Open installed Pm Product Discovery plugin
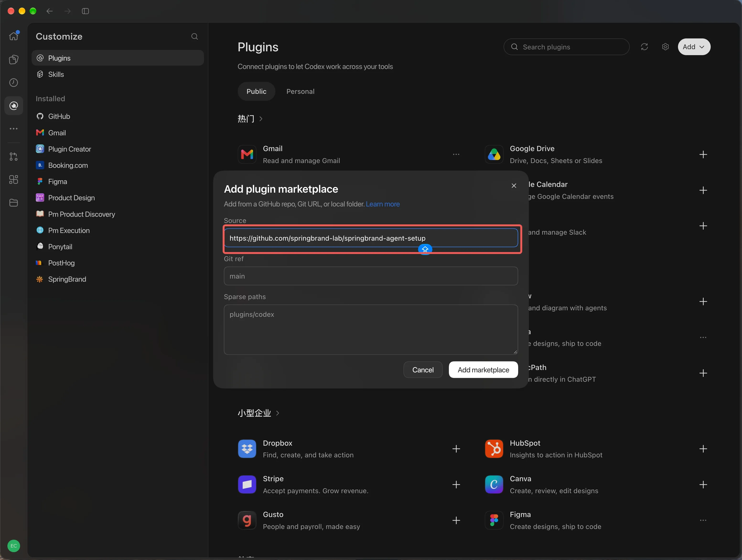 pyautogui.click(x=118, y=214)
